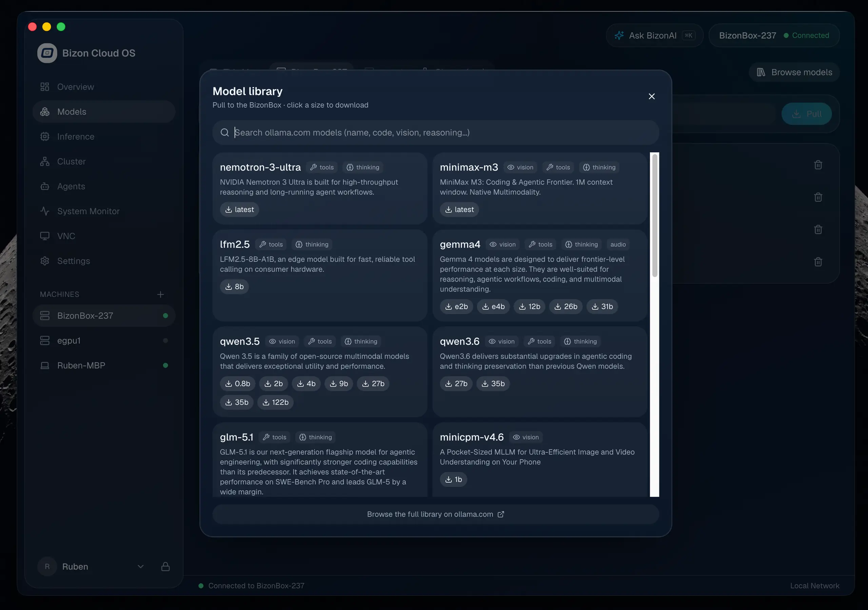Delete the third model with trash icon

tap(818, 230)
